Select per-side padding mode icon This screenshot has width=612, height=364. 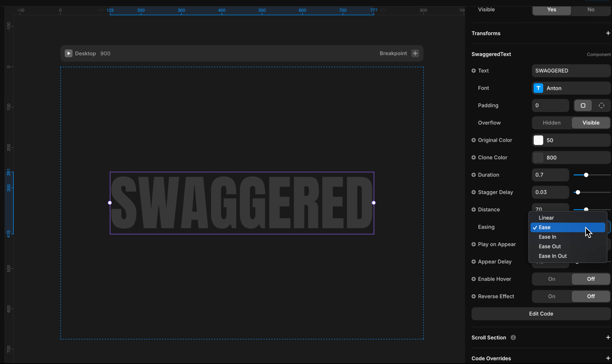[x=601, y=106]
